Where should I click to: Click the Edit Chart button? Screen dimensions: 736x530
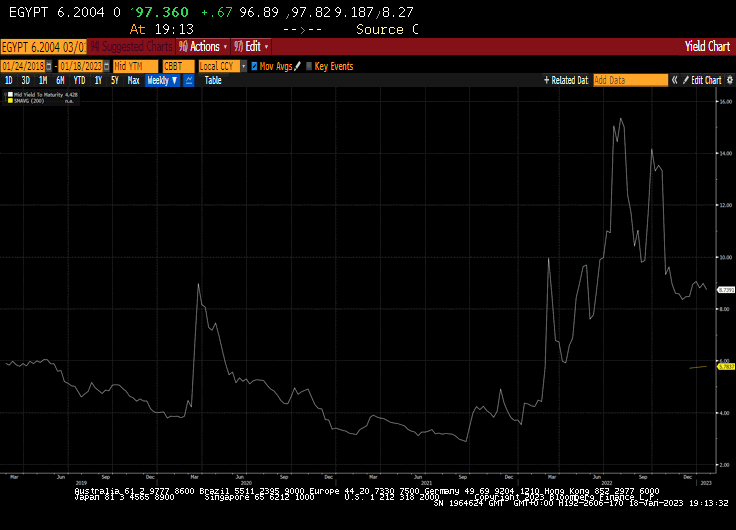(x=702, y=80)
